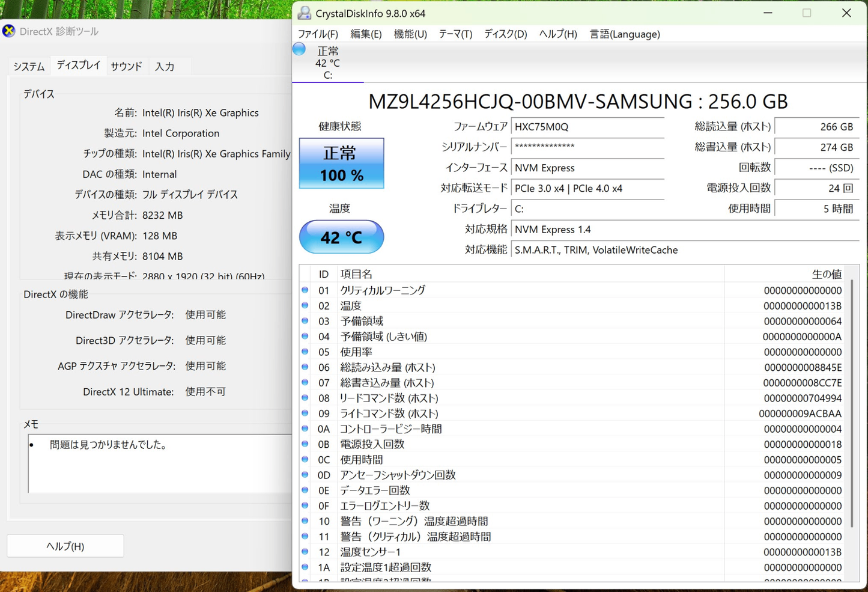Select the ディスプレイ tab in DirectX tool
Screen dimensions: 868x592
78,65
